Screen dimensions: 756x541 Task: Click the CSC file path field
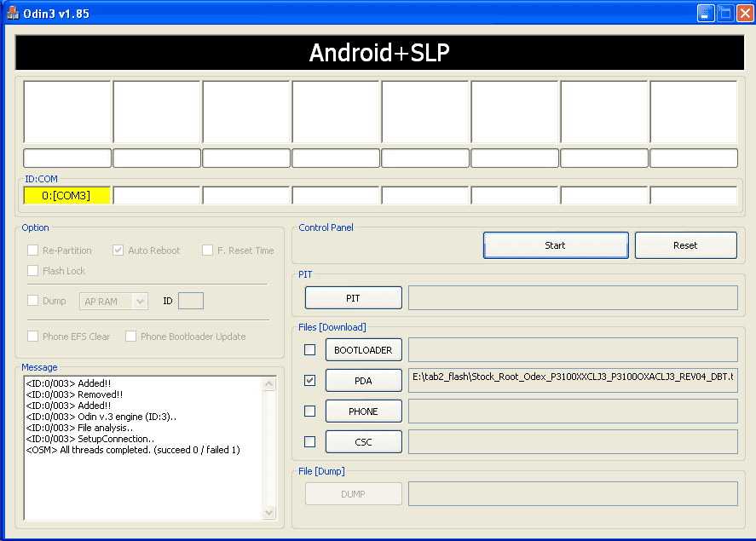pos(573,442)
